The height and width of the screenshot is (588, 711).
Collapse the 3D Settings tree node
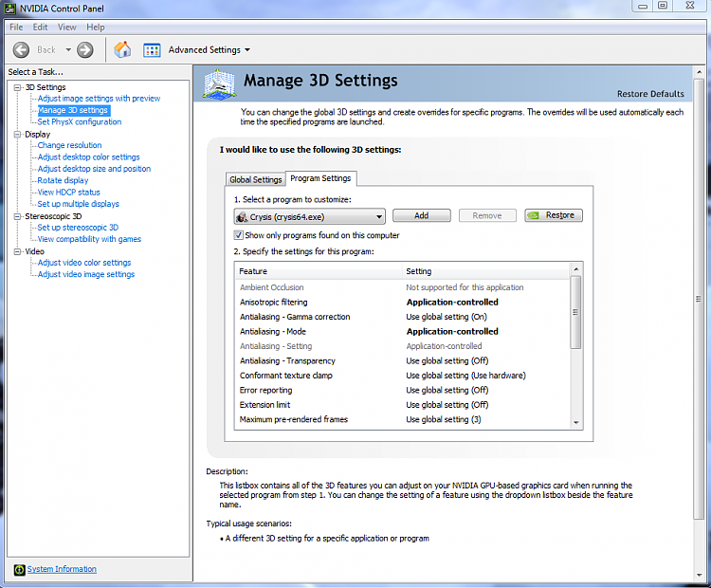coord(17,87)
